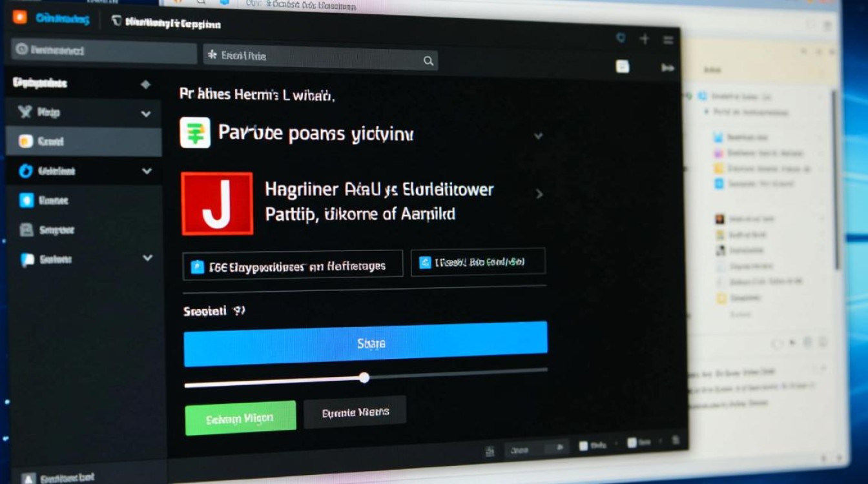Click the magnifier icon in the search bar
Screen dimensions: 868x484
(428, 61)
